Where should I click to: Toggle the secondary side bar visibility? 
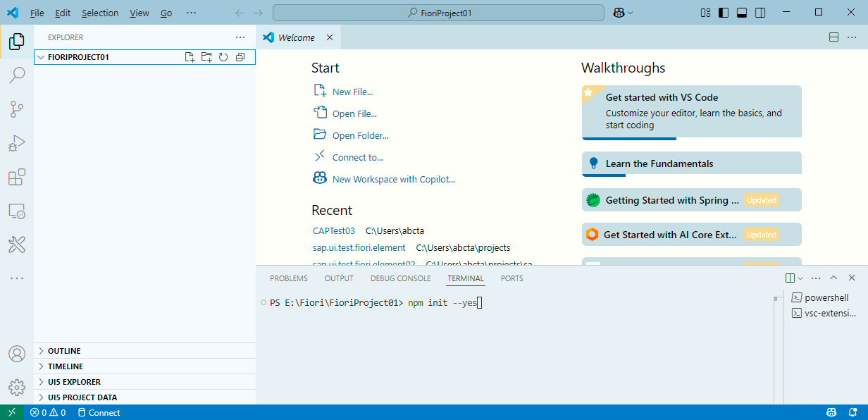click(x=760, y=13)
